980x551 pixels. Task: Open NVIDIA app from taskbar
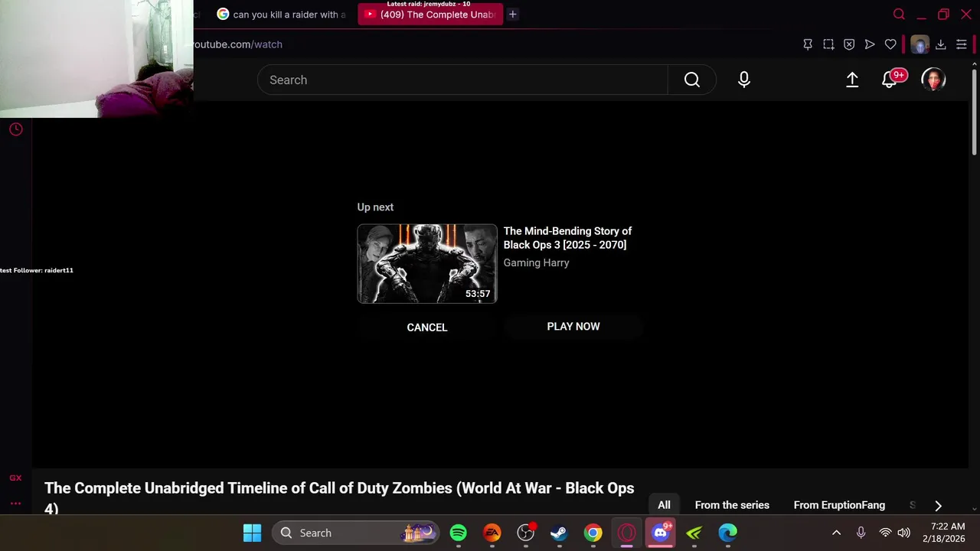[694, 533]
